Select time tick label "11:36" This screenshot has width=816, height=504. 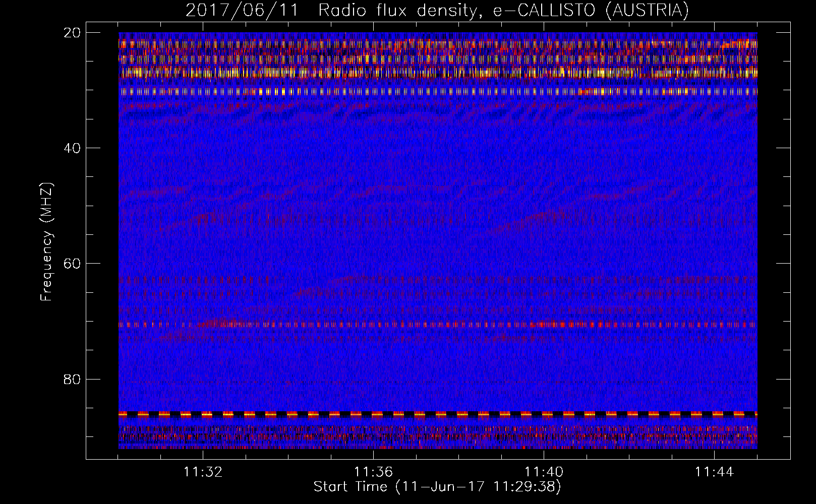point(373,472)
